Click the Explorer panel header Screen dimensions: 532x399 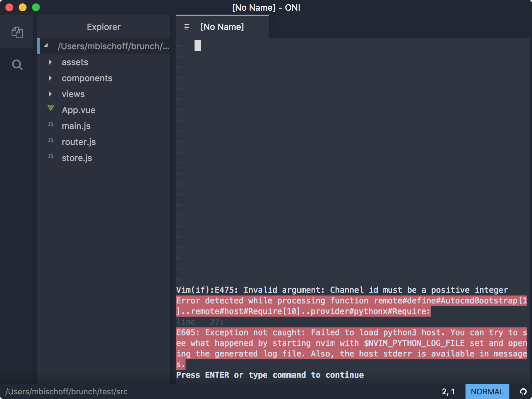pos(103,27)
